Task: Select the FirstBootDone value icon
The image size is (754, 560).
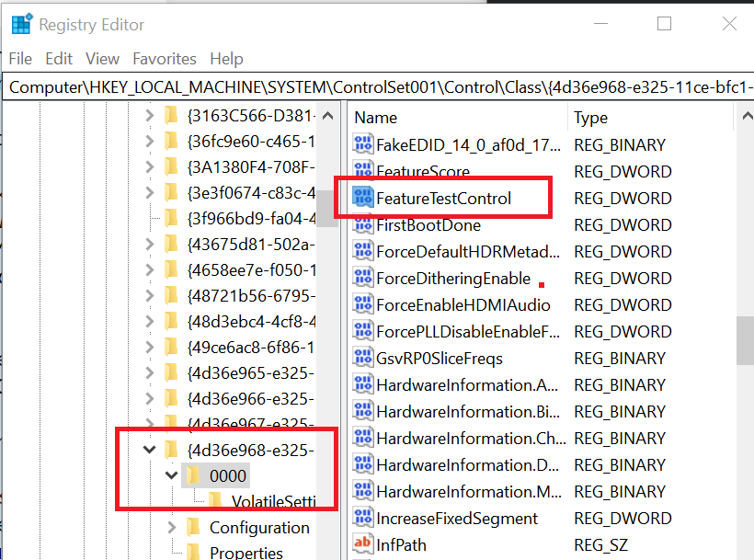Action: [362, 224]
